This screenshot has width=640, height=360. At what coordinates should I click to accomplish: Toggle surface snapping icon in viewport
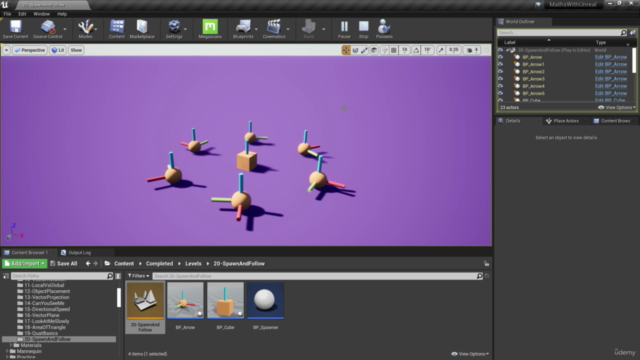point(384,50)
